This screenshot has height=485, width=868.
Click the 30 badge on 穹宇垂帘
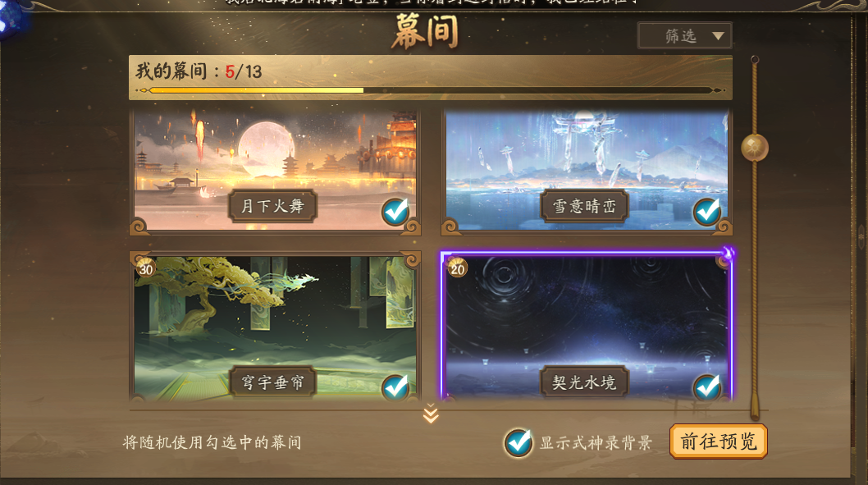click(145, 268)
